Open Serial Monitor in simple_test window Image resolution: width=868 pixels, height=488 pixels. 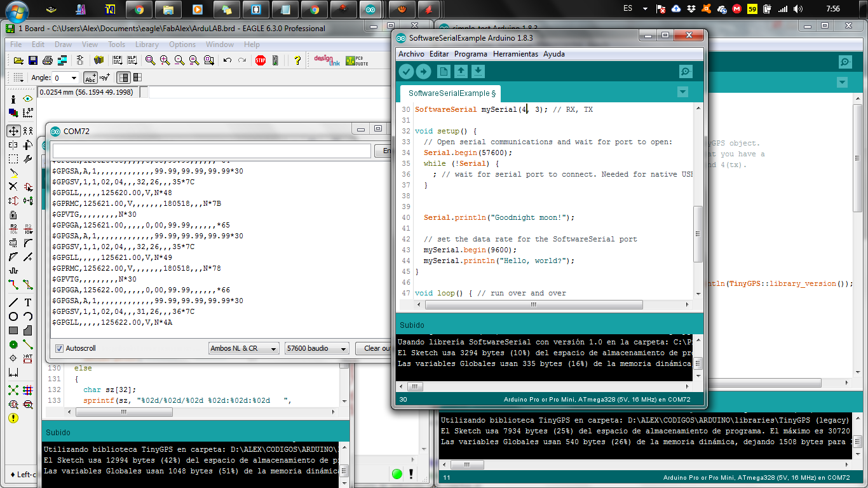(845, 62)
